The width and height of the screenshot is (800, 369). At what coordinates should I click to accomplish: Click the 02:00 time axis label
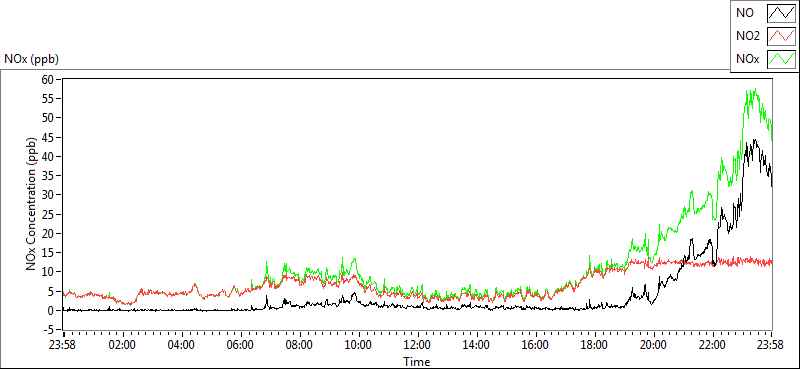point(122,344)
